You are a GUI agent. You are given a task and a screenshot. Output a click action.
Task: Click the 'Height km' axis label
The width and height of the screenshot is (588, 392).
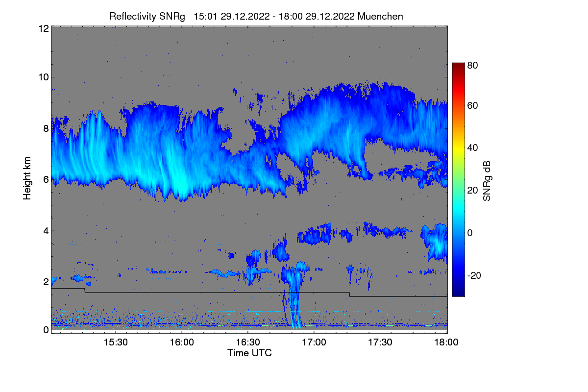point(27,179)
